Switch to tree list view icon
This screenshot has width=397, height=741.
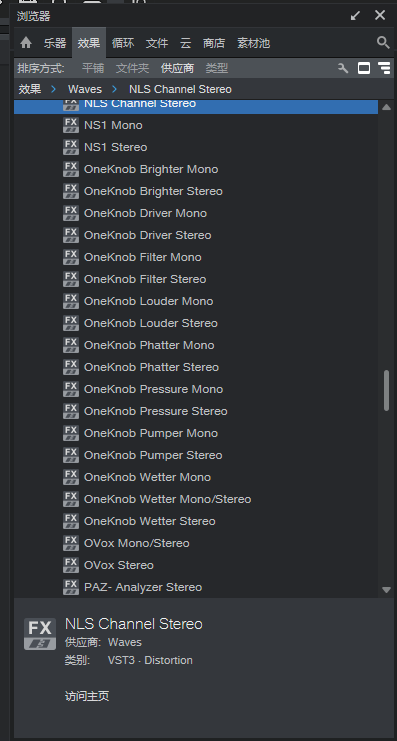click(384, 69)
